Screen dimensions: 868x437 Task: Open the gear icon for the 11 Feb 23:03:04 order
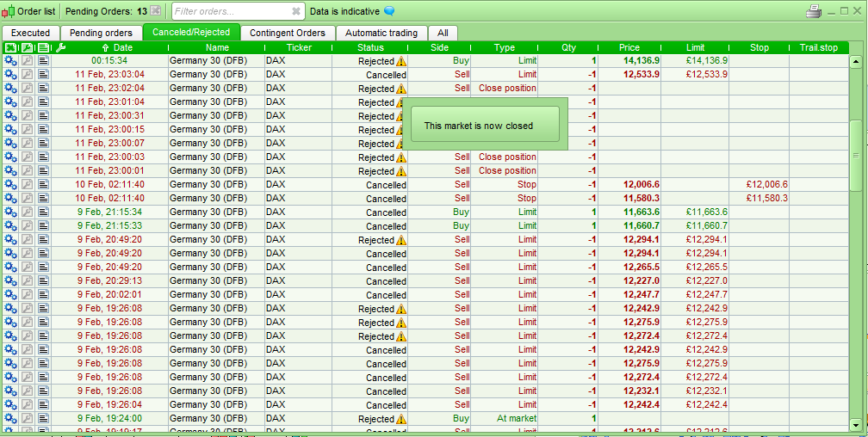(10, 74)
